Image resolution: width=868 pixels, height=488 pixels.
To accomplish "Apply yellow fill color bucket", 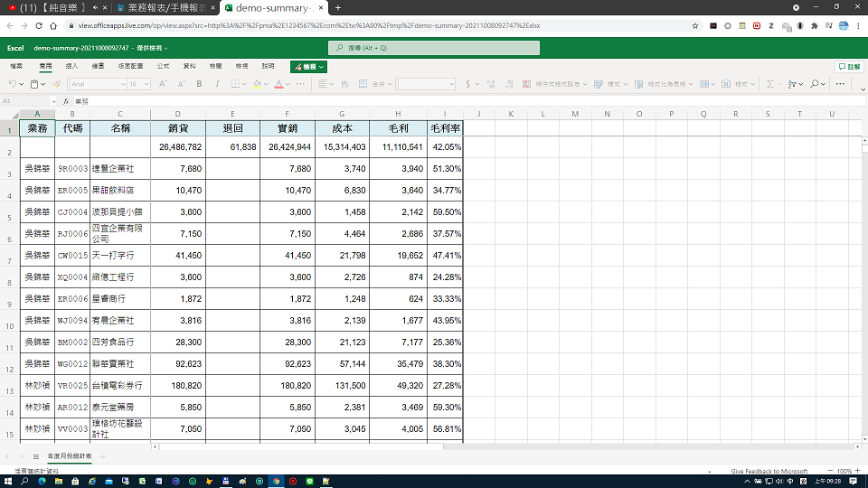I will click(258, 84).
